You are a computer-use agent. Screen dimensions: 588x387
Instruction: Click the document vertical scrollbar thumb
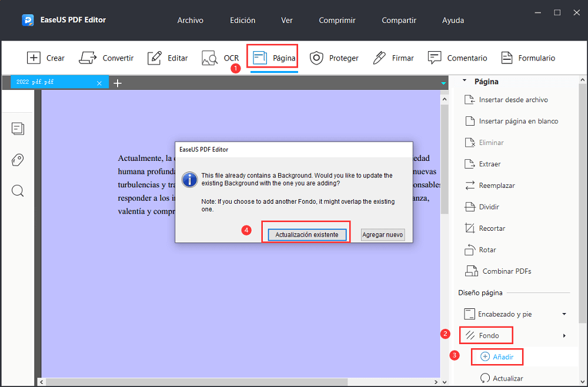(x=445, y=159)
